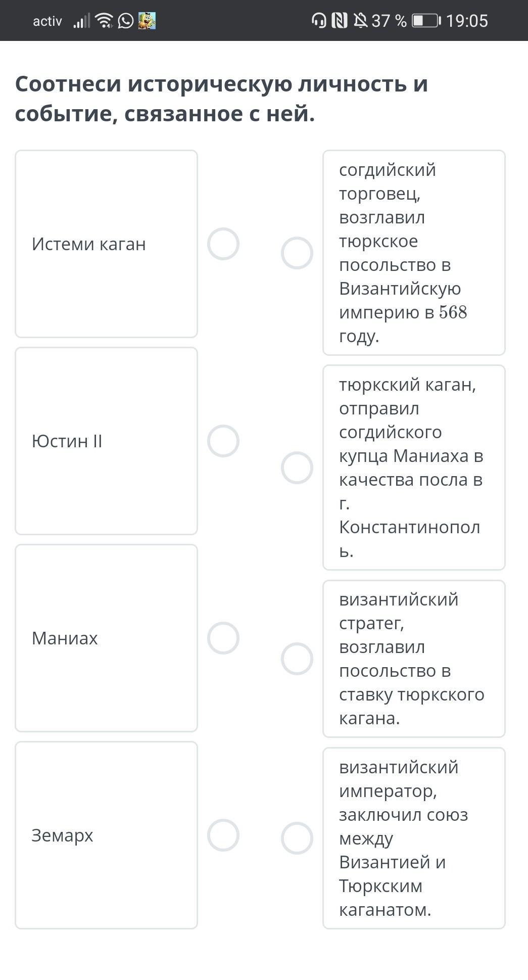The image size is (528, 980).
Task: Tap the Земарх card
Action: (x=106, y=835)
